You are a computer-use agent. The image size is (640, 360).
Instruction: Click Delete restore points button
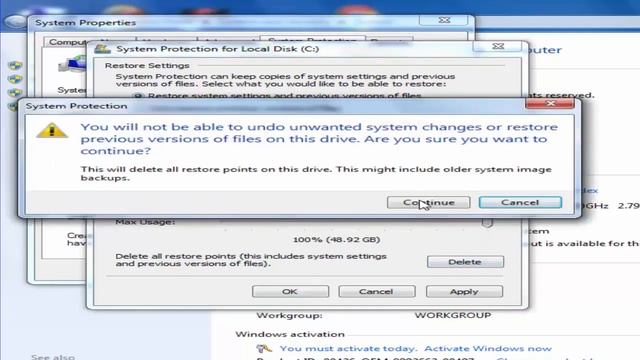(465, 262)
